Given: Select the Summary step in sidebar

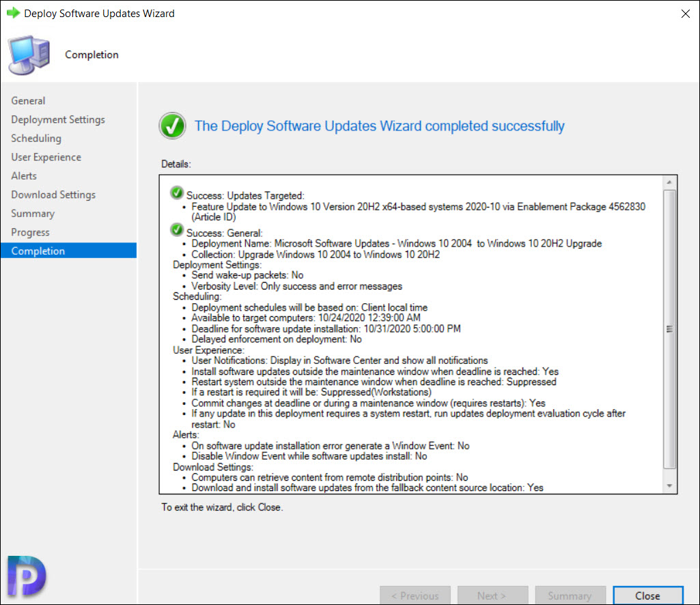Looking at the screenshot, I should click(33, 214).
